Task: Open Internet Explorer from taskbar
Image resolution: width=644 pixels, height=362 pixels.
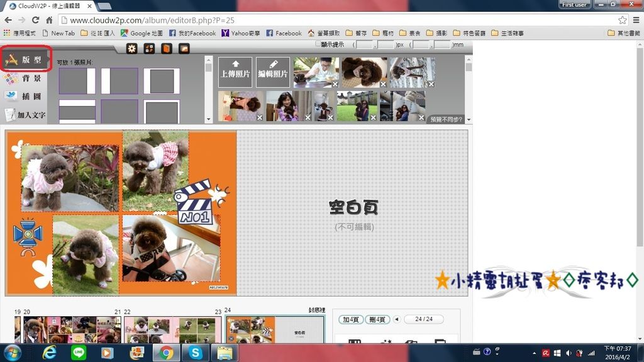Action: point(49,353)
